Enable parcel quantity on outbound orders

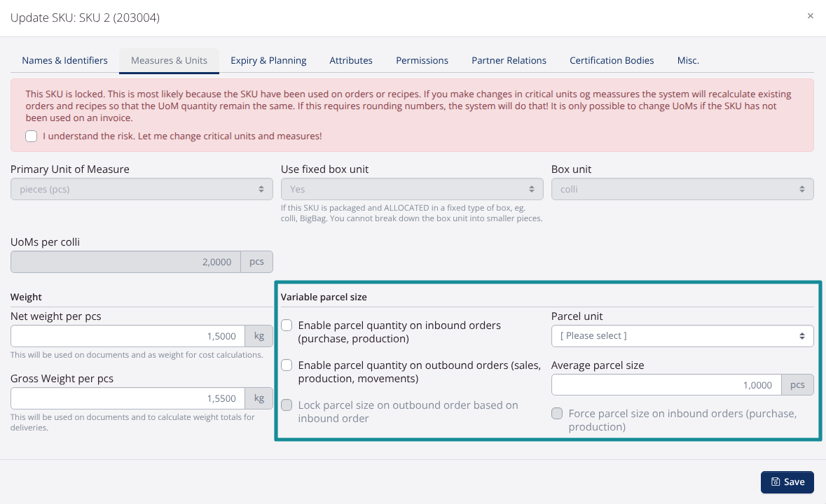point(287,365)
